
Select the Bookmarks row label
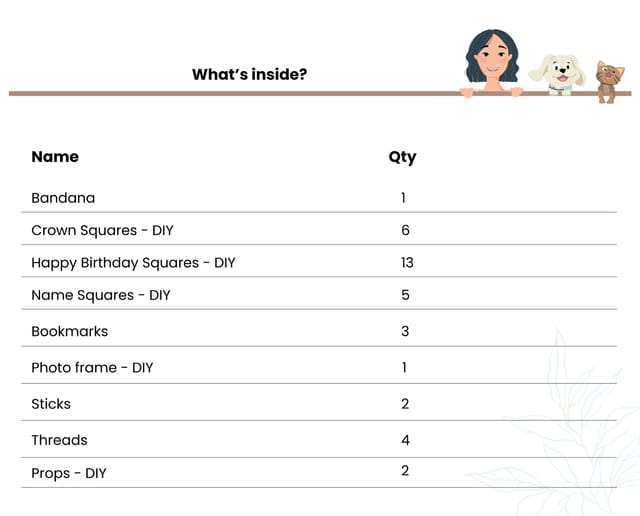pos(70,331)
